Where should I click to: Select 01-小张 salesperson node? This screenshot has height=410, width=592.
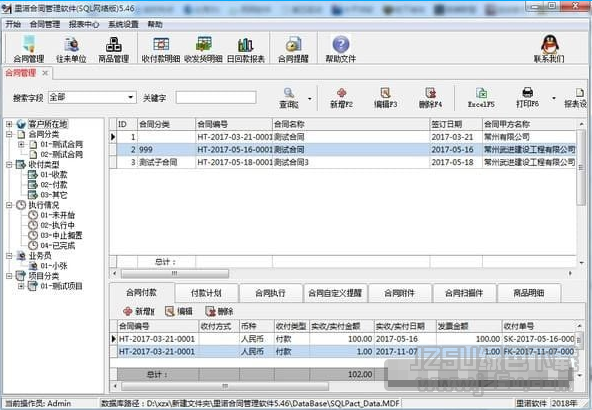(54, 266)
